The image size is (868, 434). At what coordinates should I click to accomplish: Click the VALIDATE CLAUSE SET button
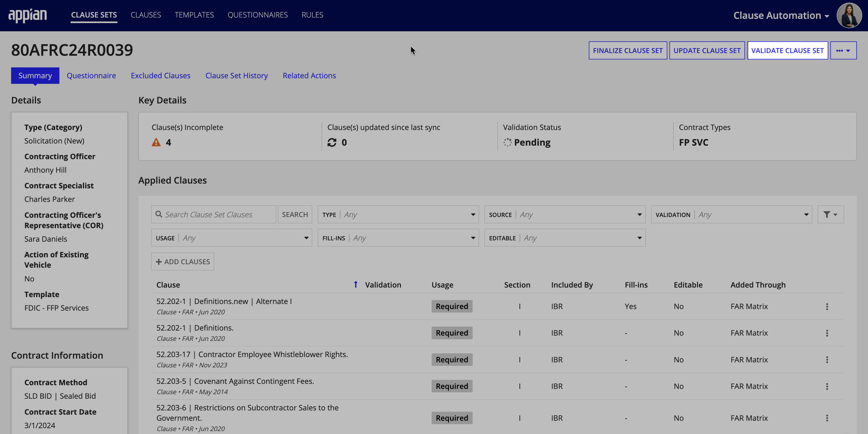(788, 50)
